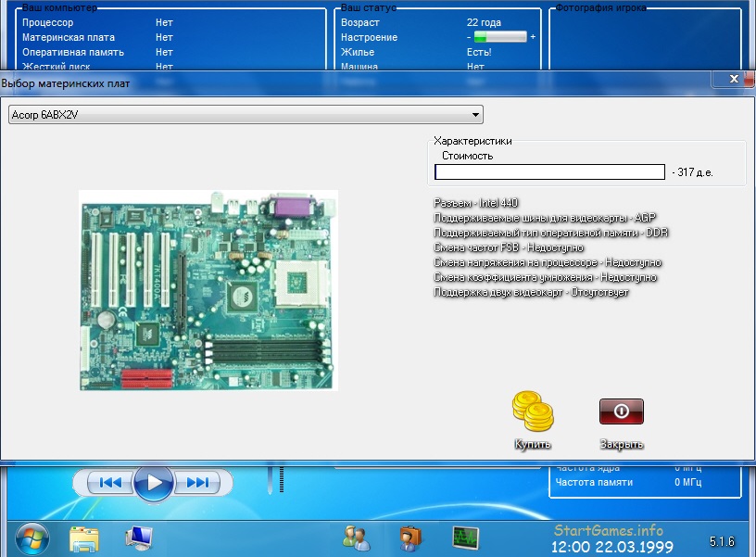
Task: Click the Купить label to buy motherboard
Action: pos(533,445)
